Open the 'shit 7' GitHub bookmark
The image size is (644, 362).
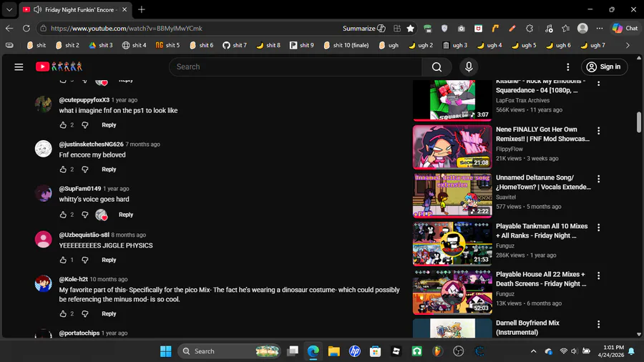point(235,46)
